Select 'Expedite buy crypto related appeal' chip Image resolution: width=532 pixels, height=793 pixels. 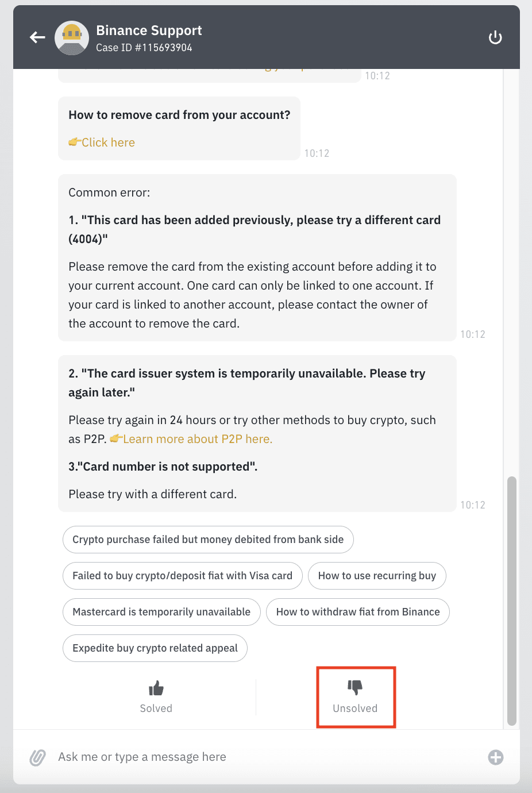tap(155, 648)
